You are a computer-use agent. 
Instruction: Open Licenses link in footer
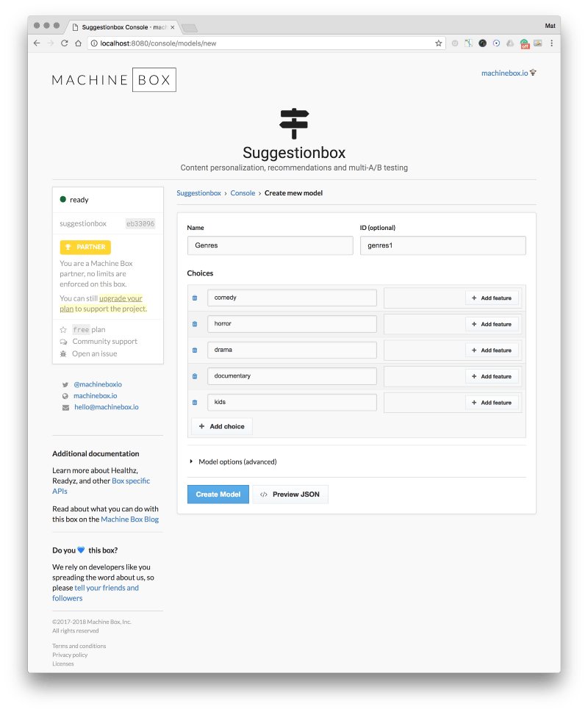coord(62,664)
